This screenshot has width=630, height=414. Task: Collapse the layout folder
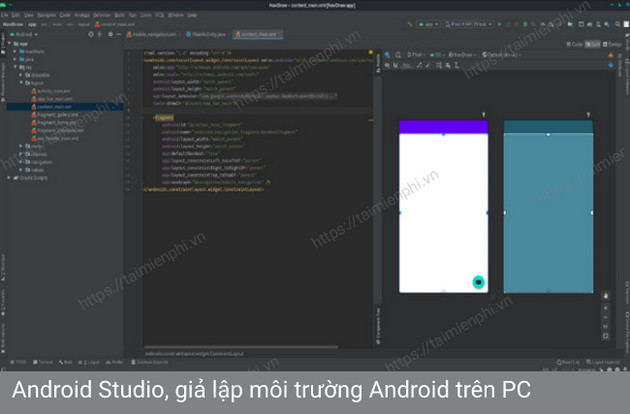pyautogui.click(x=21, y=83)
